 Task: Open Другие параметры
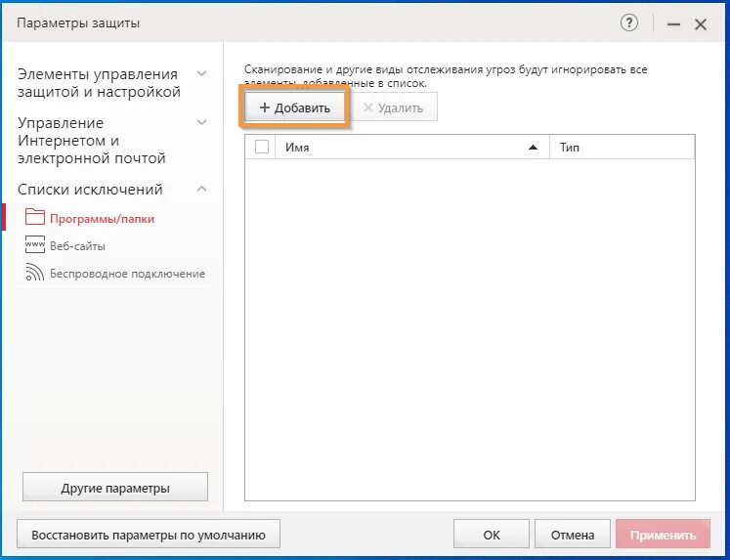tap(115, 488)
